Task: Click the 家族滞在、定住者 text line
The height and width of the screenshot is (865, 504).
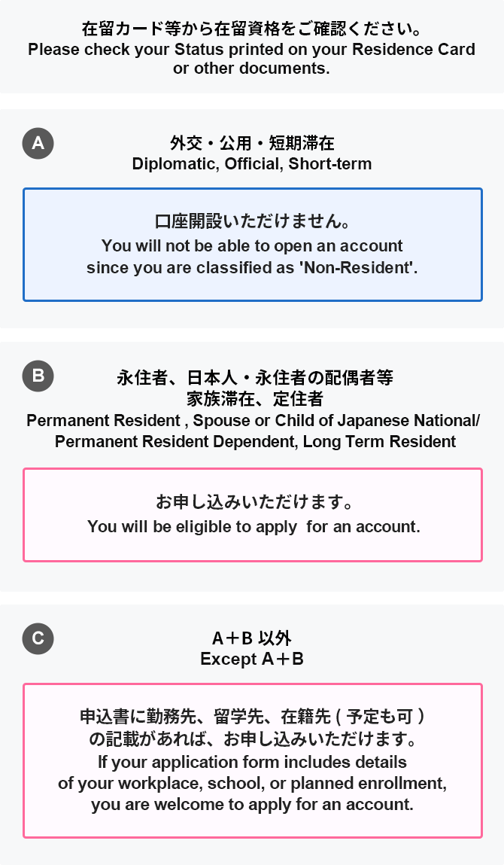Action: (x=254, y=397)
